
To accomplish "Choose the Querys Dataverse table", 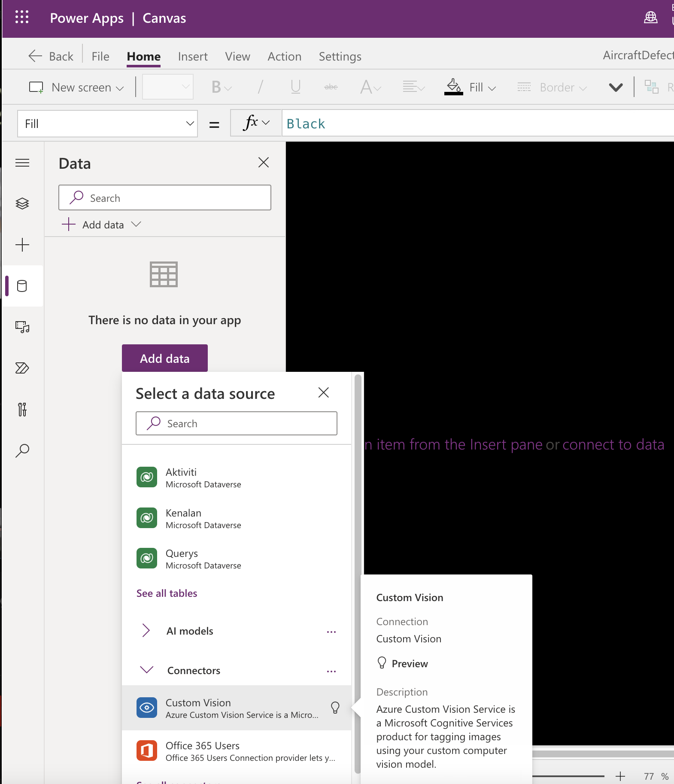I will point(237,559).
